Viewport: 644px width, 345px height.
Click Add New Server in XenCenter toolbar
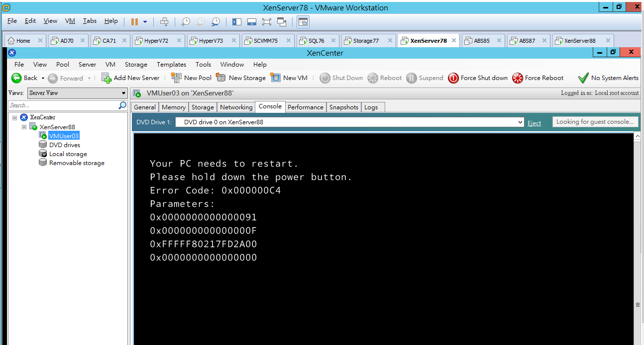(x=130, y=78)
